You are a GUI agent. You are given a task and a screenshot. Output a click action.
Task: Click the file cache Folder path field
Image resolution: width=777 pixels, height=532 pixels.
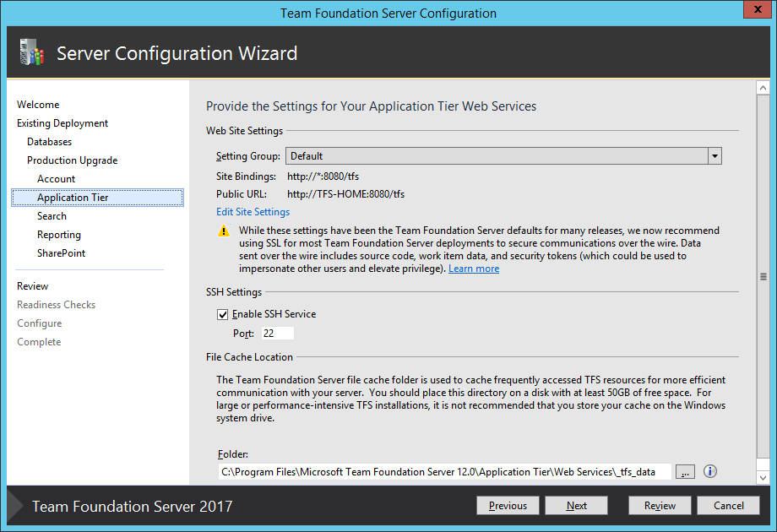coord(444,471)
